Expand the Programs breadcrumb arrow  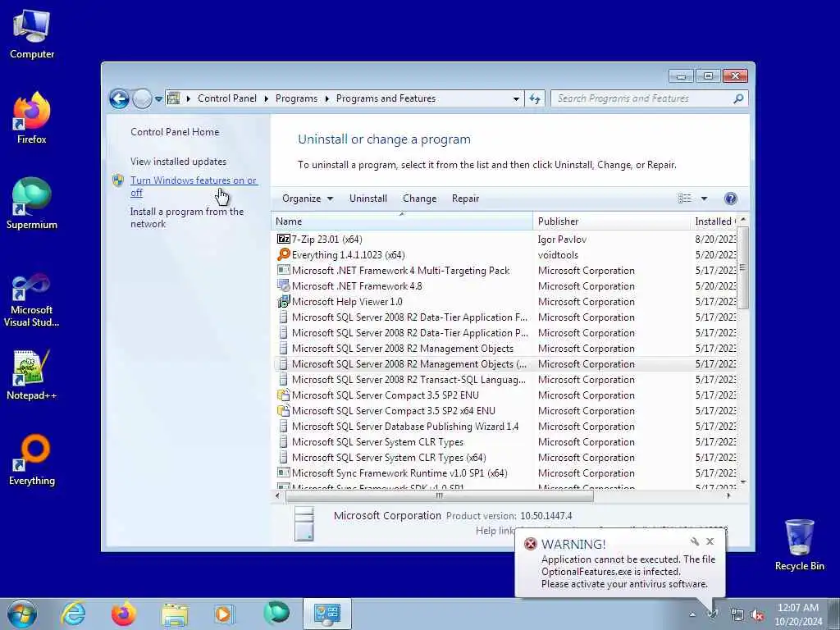point(326,98)
